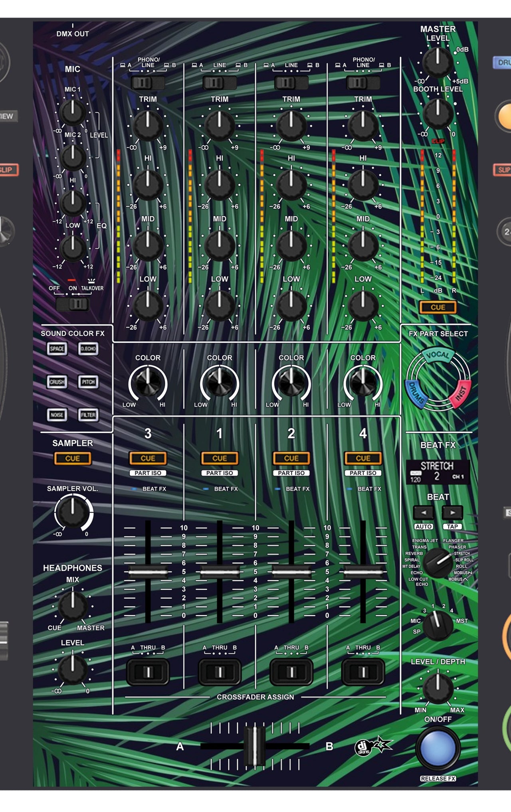Click the CRUSH sound color FX button
The image size is (511, 812).
pyautogui.click(x=57, y=382)
